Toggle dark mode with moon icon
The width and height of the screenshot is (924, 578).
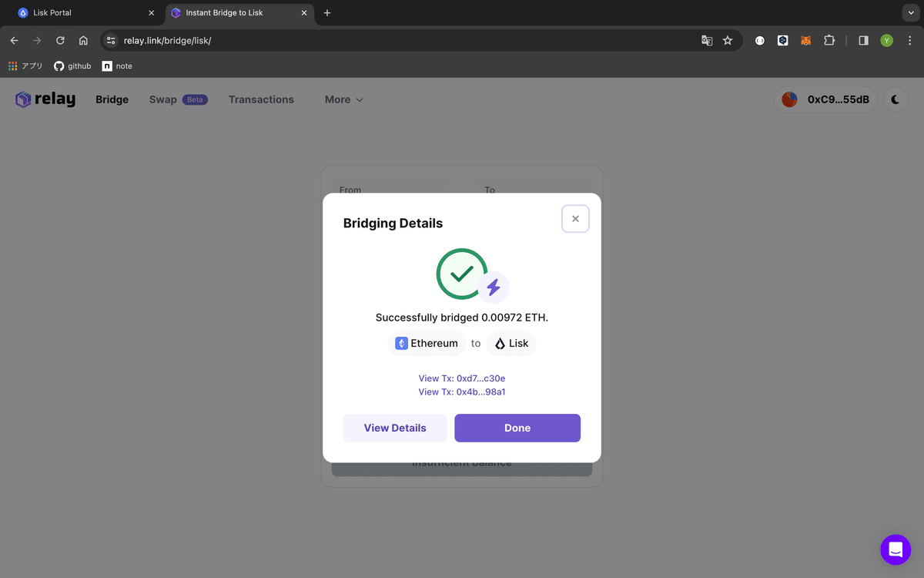pyautogui.click(x=896, y=99)
